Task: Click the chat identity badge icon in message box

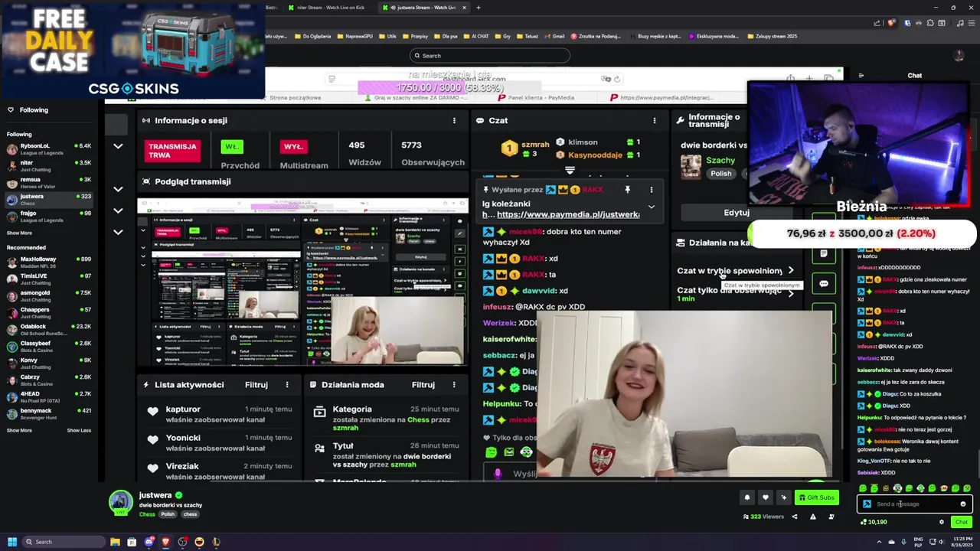Action: click(867, 504)
